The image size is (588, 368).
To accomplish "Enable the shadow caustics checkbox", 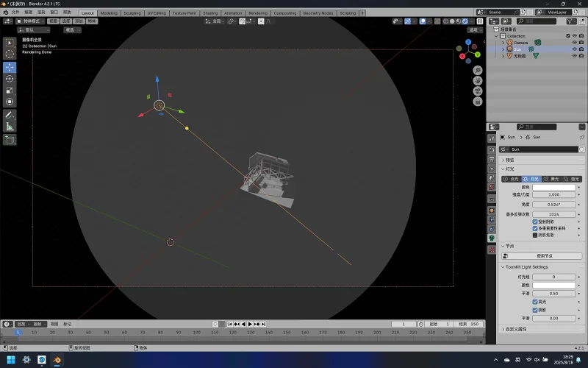I will click(535, 235).
